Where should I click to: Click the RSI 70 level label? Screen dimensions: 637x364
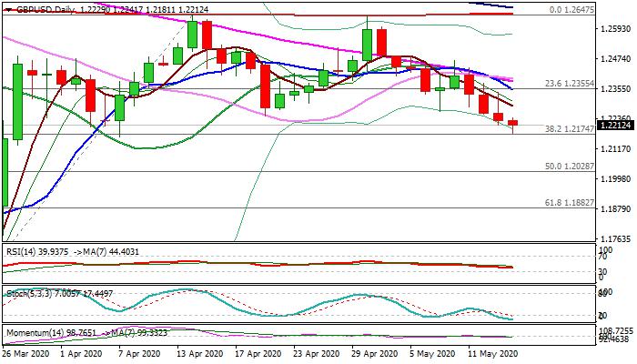click(602, 257)
